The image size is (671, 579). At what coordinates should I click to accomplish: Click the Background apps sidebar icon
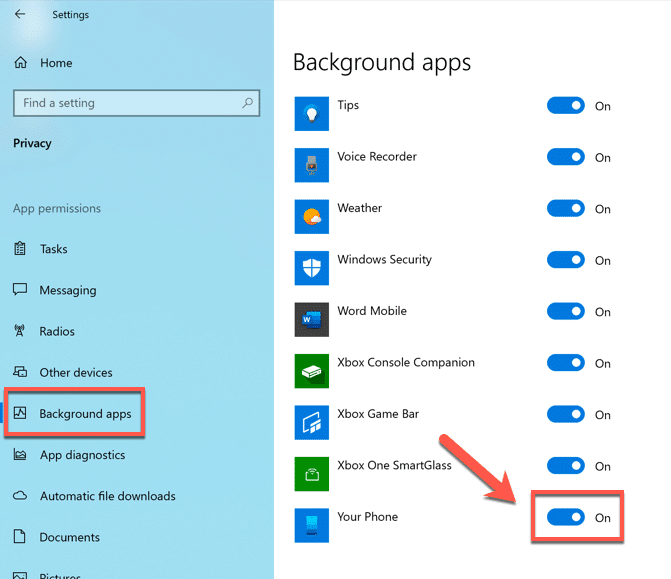click(x=20, y=413)
